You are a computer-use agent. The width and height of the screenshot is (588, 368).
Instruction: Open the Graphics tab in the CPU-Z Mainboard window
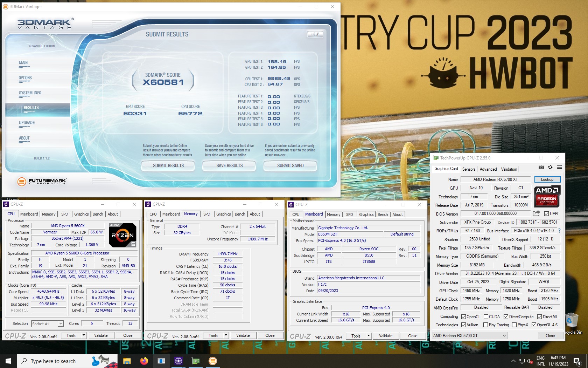366,214
